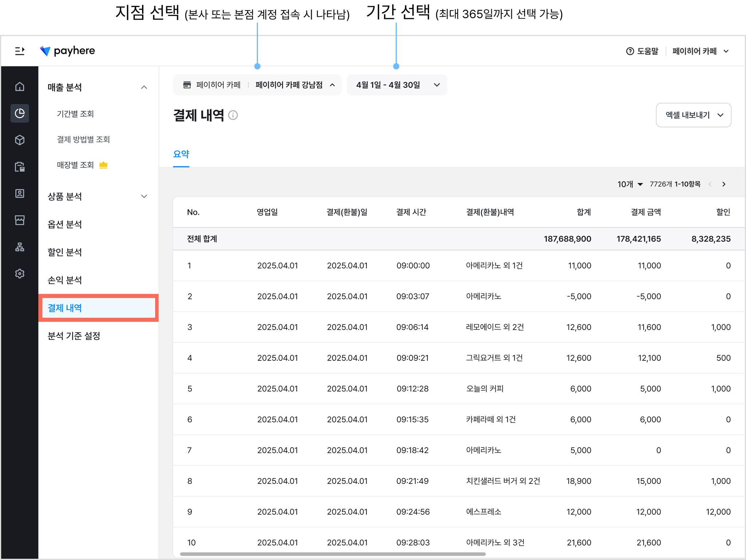This screenshot has height=560, width=746.
Task: Expand the 상품 분석 section
Action: pos(144,197)
